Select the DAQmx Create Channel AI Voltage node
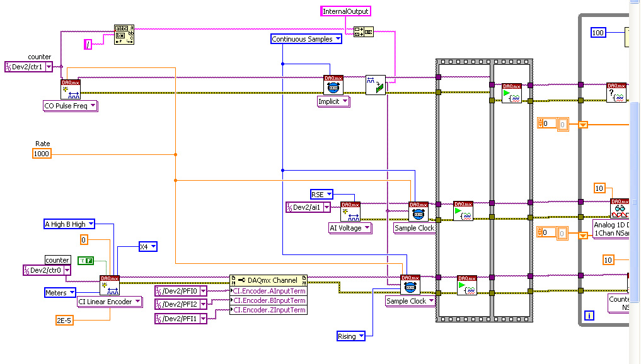641x364 pixels. tap(350, 212)
